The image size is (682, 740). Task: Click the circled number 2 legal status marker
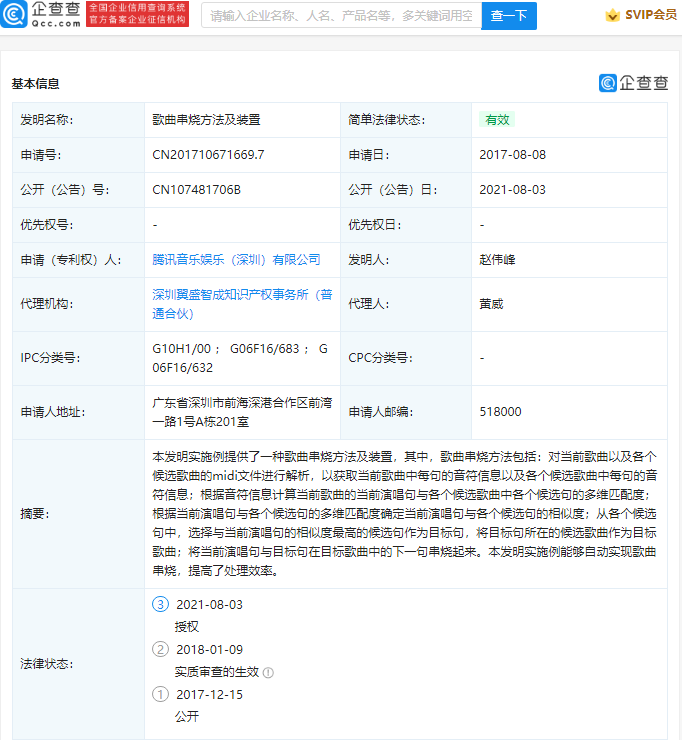coord(160,649)
